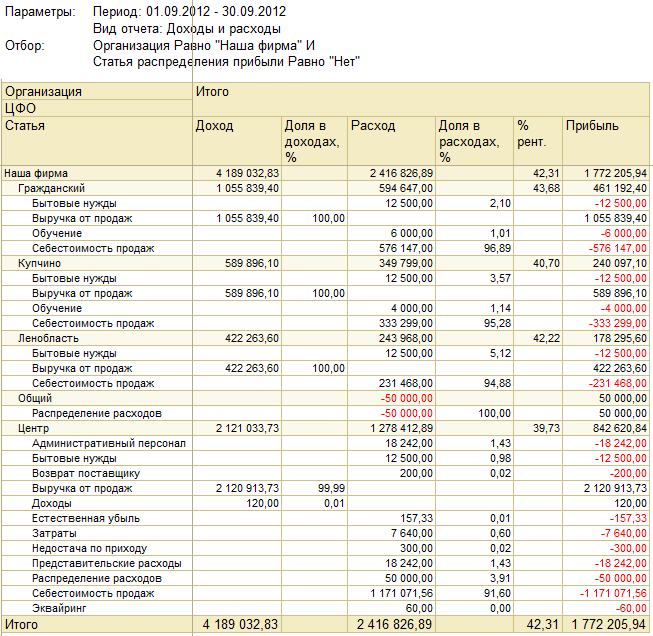
Task: Select the red value '-576 147,00'
Action: point(618,248)
